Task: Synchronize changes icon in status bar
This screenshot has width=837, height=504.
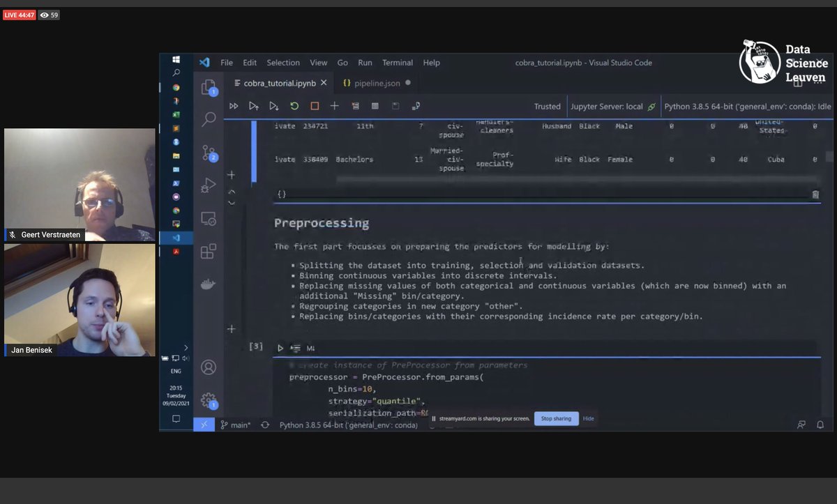Action: click(x=264, y=425)
